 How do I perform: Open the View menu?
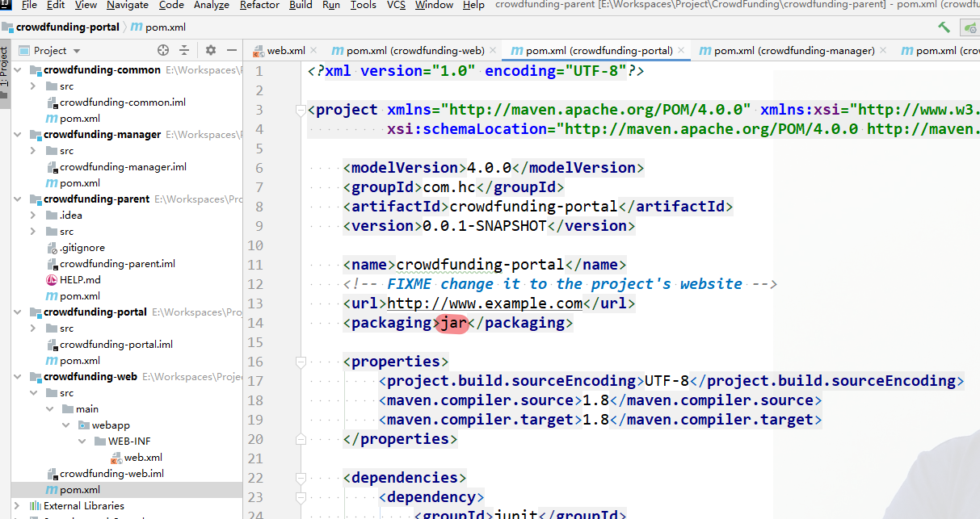[x=86, y=5]
